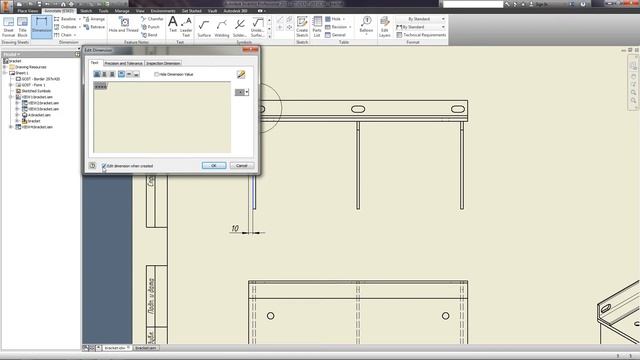
Task: Click the Balloon tool
Action: pos(366,25)
